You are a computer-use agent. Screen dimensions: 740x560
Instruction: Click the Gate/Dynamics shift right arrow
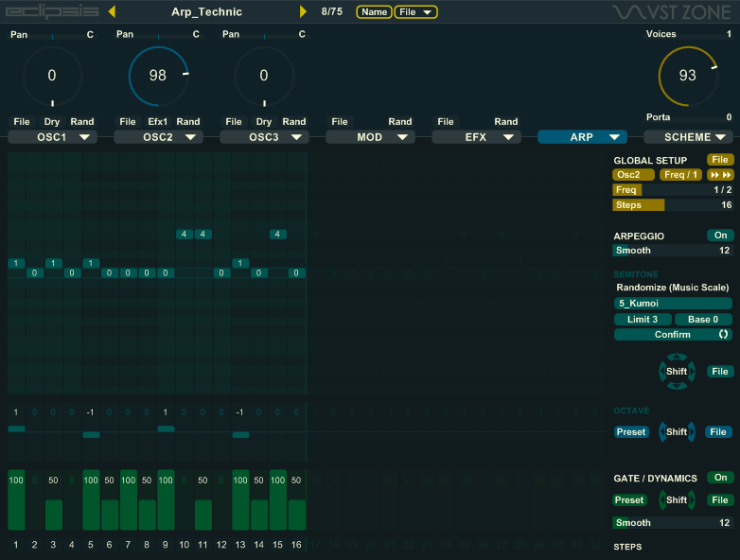pos(692,500)
